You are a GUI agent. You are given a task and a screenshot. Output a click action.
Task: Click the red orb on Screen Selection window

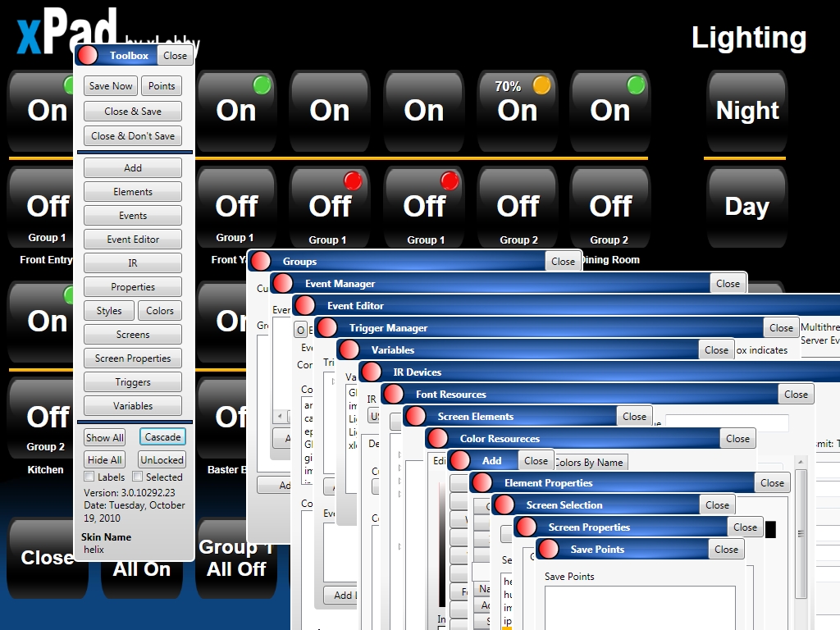[x=504, y=504]
